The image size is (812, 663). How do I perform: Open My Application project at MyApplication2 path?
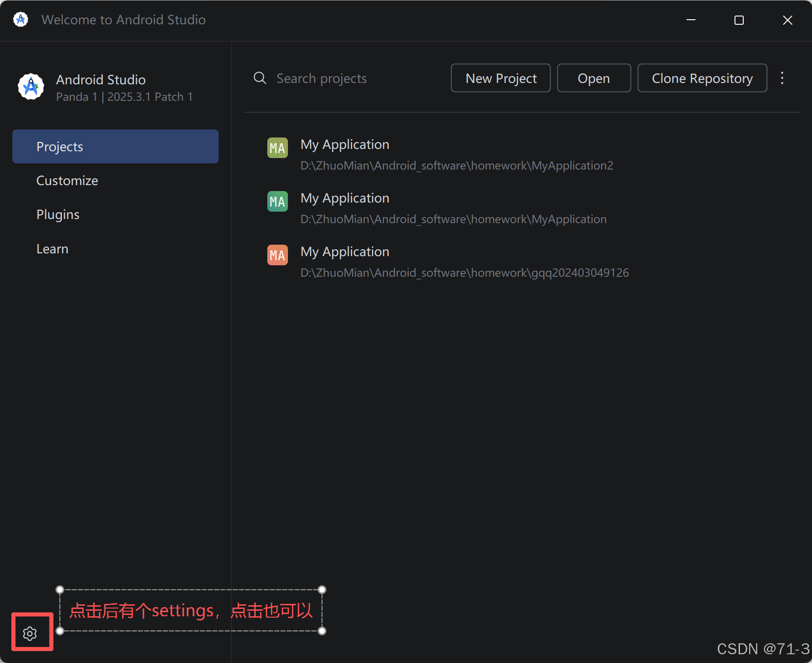coord(523,154)
